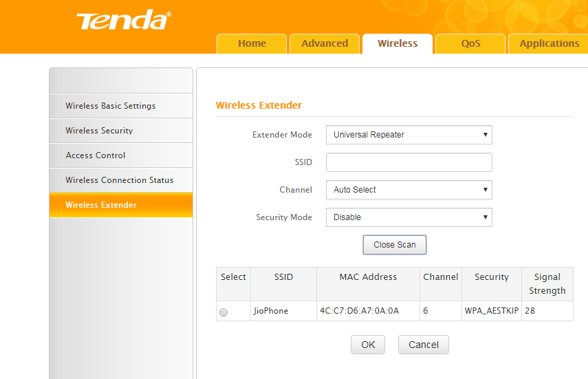Click the MAC Address column header
Viewport: 588px width, 379px height.
pyautogui.click(x=368, y=283)
